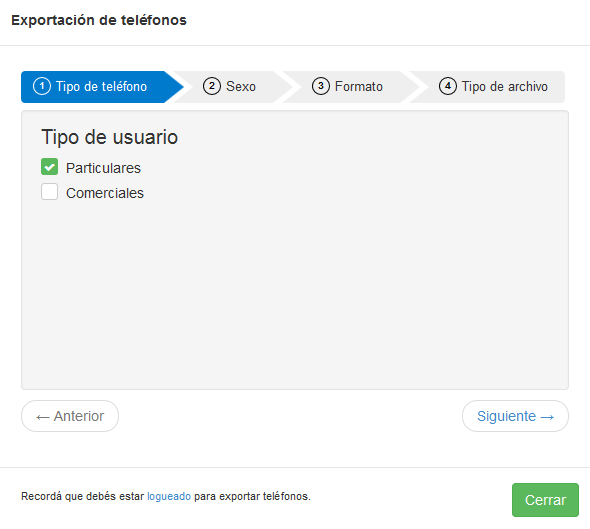Screen dimensions: 590x529
Task: Click the Comerciales option label text
Action: (105, 193)
